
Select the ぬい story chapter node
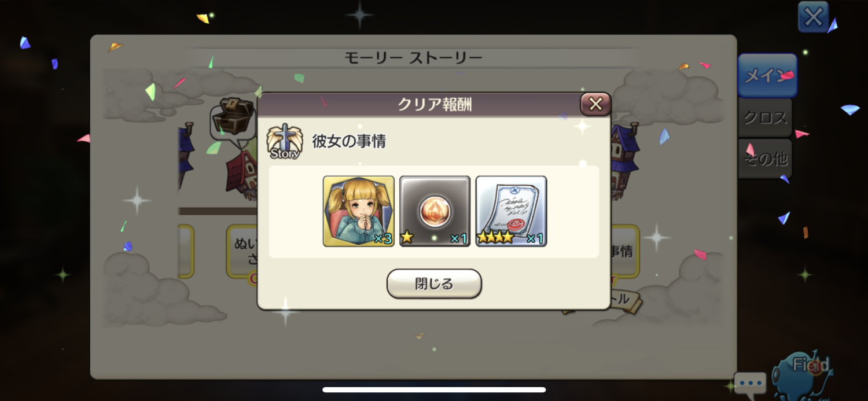tap(242, 252)
